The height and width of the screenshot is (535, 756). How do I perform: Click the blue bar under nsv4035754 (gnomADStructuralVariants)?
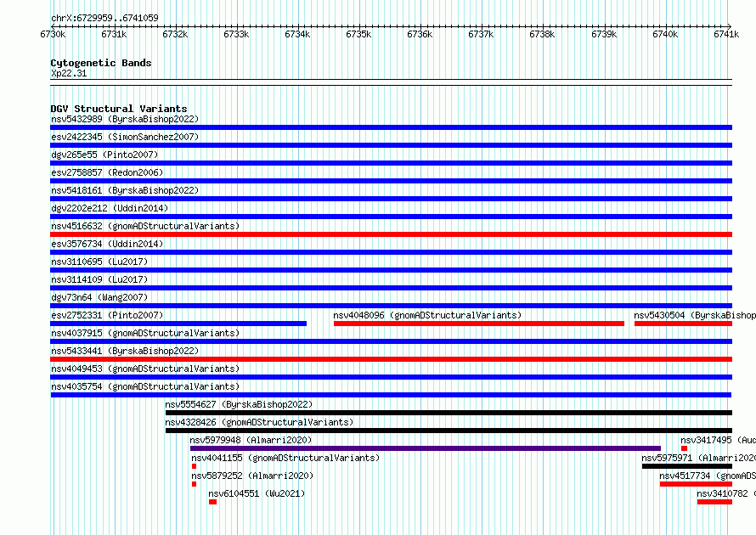391,395
